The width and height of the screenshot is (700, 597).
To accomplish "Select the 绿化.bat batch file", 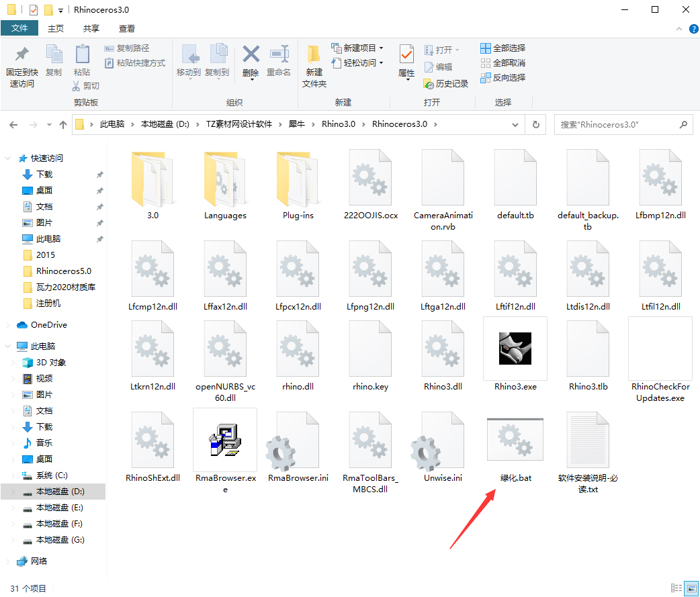I will [x=515, y=449].
